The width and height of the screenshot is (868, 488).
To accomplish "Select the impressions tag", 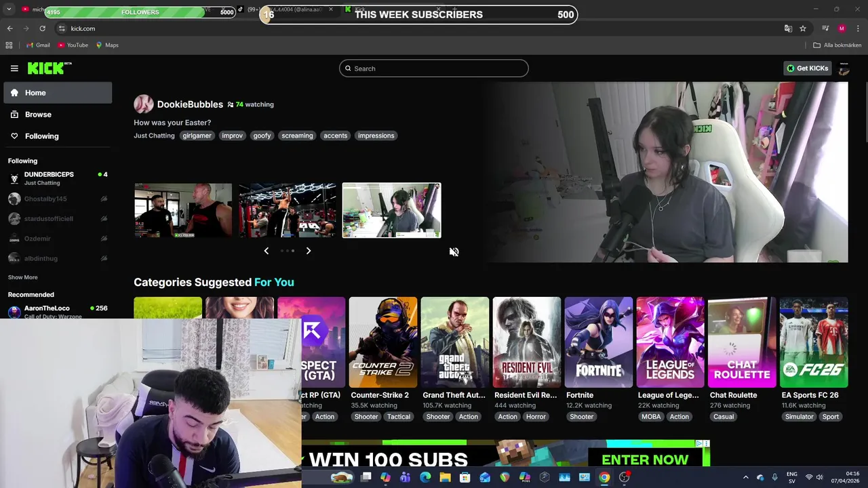I will tap(376, 136).
